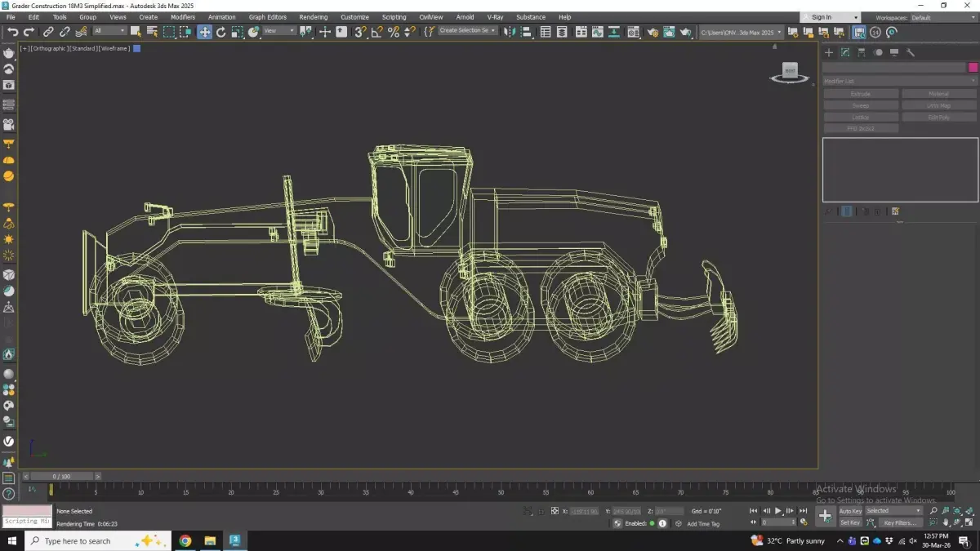Viewport: 980px width, 551px height.
Task: Open the Modify tab in command panel
Action: (845, 52)
